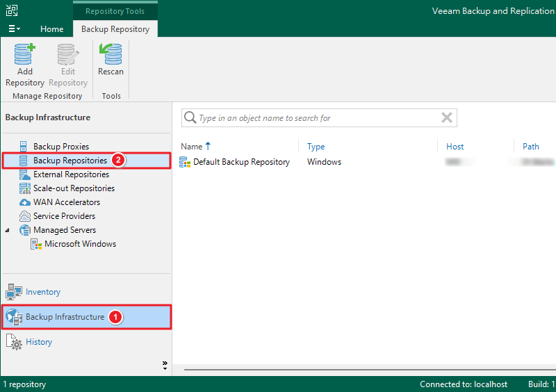Expand navigation pane options chevron
The image size is (556, 392).
coord(165,366)
